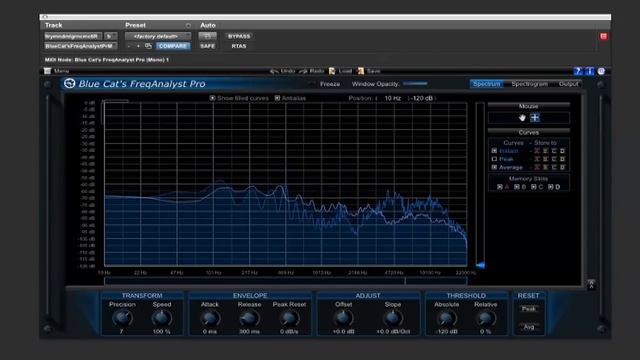This screenshot has width=640, height=360.
Task: Click the Precision knob
Action: pyautogui.click(x=122, y=318)
